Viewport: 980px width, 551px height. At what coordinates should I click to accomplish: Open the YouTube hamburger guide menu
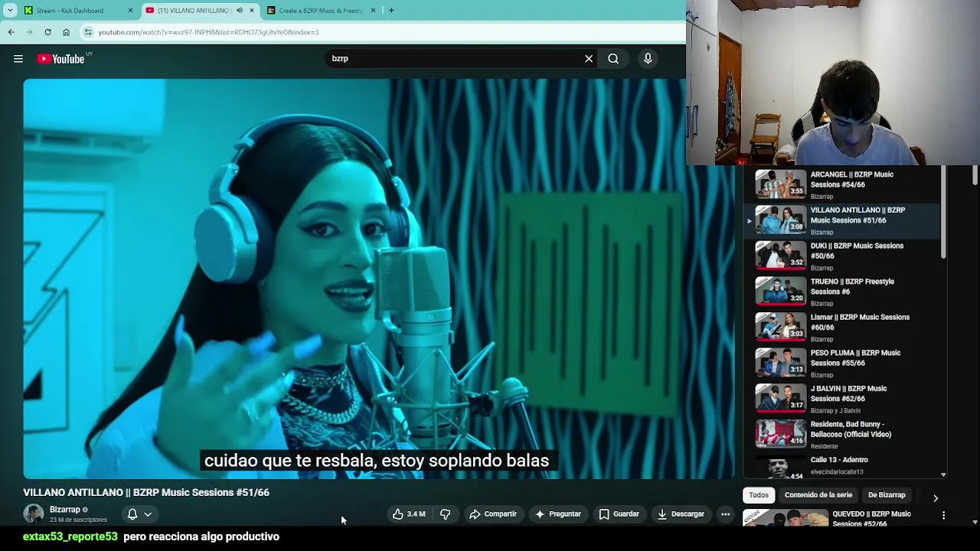(x=18, y=59)
